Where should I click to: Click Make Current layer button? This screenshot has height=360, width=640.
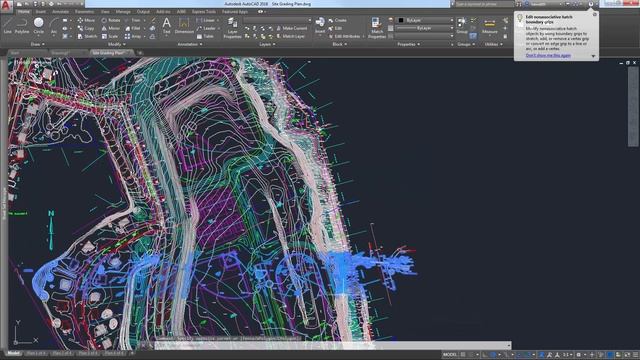click(x=291, y=28)
